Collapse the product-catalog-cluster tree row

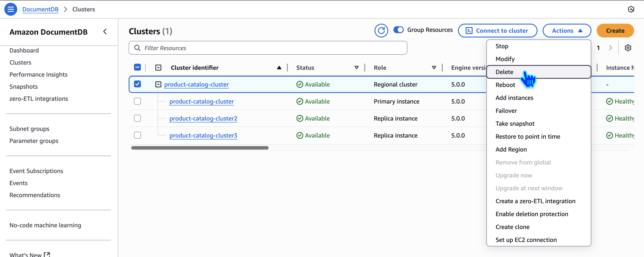pyautogui.click(x=158, y=84)
